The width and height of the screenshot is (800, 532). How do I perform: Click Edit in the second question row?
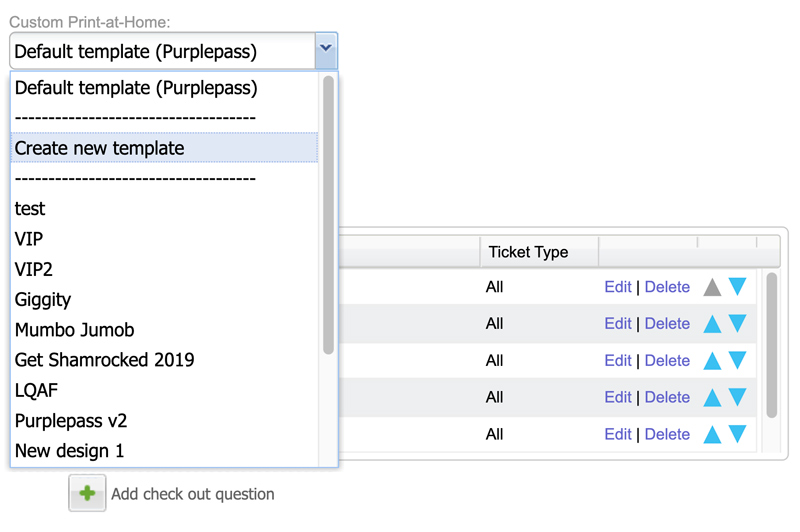(x=618, y=323)
